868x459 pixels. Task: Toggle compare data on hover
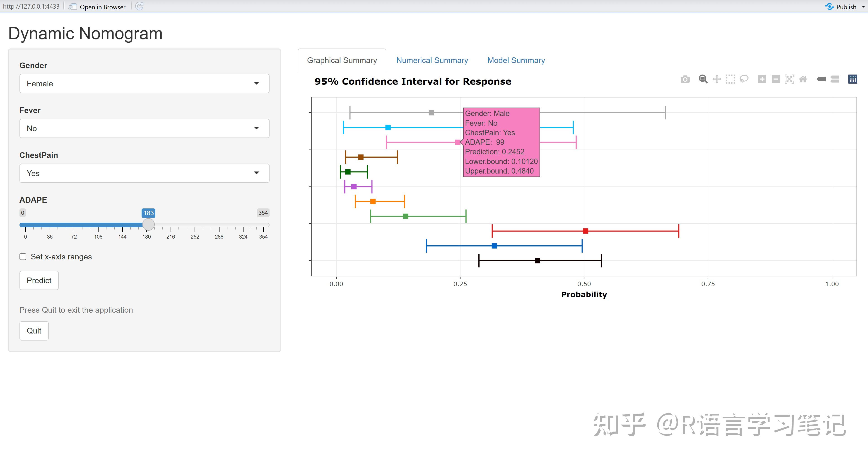tap(835, 79)
